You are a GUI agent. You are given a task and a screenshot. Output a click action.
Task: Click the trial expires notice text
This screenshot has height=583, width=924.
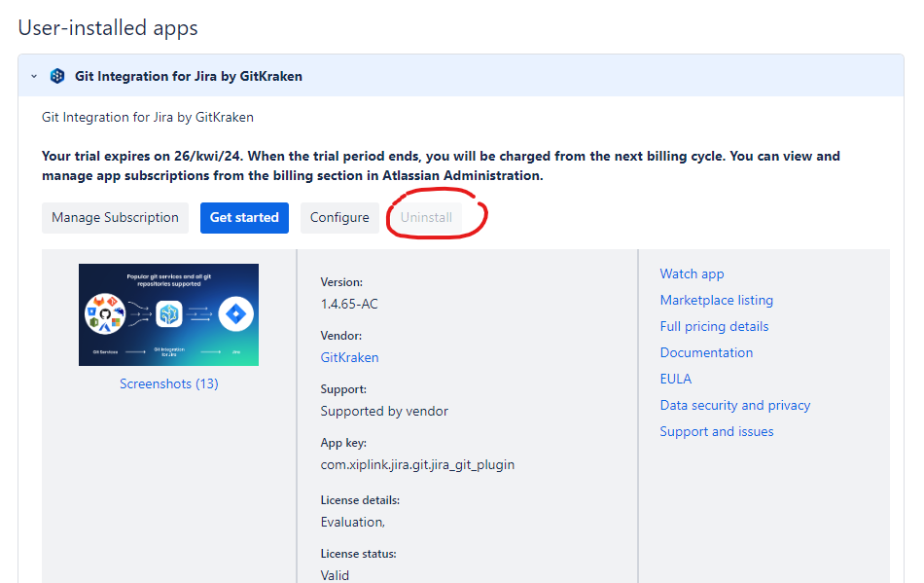coord(441,165)
